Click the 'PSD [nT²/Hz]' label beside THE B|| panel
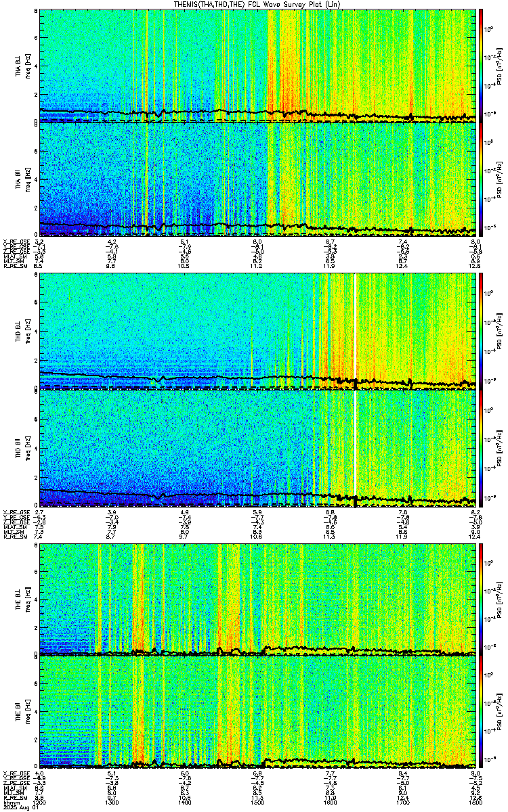This screenshot has height=812, width=508. click(499, 713)
